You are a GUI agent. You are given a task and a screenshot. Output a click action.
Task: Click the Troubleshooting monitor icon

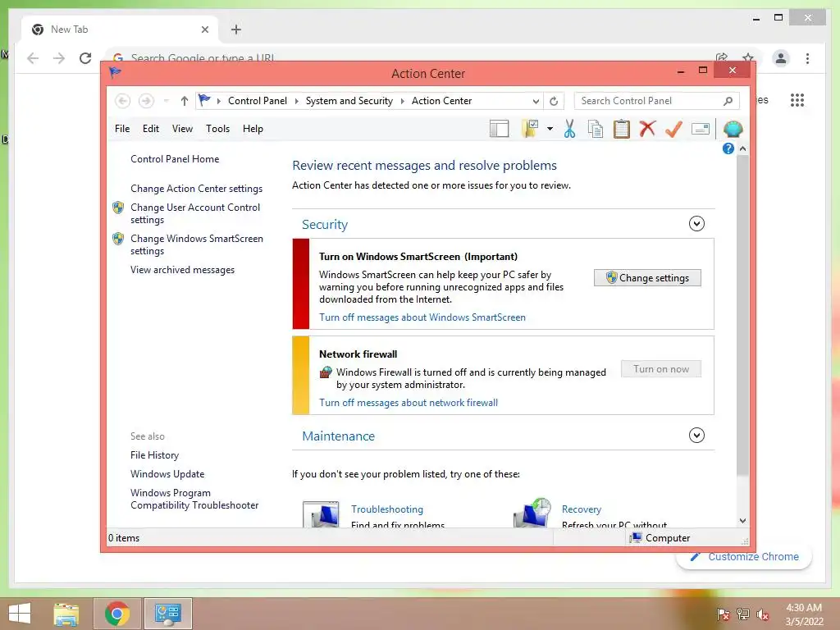pos(321,514)
